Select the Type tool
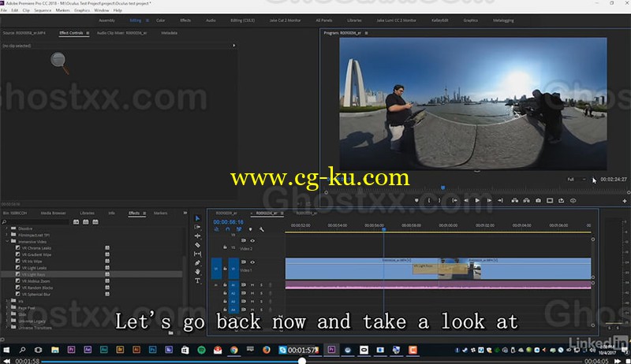This screenshot has width=631, height=364. (197, 280)
